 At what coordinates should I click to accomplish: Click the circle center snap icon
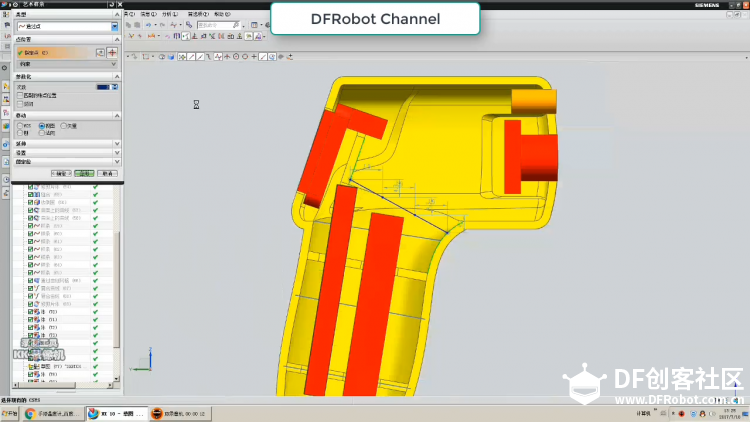pos(236,56)
